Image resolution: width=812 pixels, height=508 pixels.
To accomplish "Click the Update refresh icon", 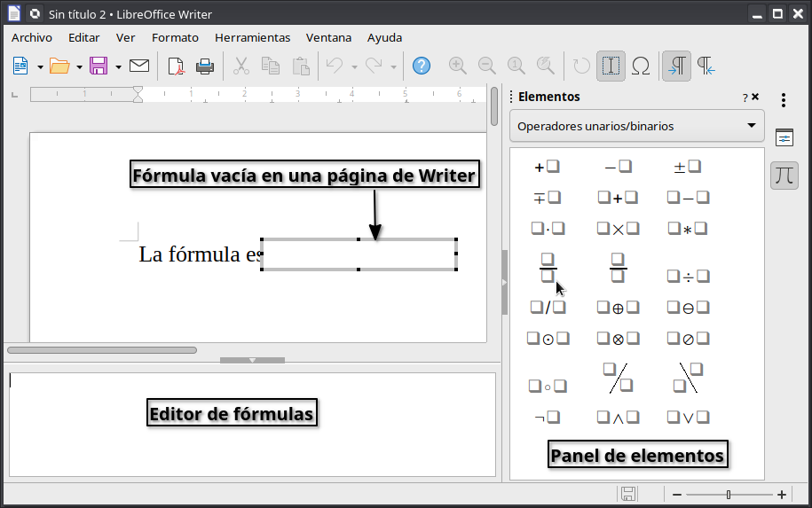I will tap(581, 66).
